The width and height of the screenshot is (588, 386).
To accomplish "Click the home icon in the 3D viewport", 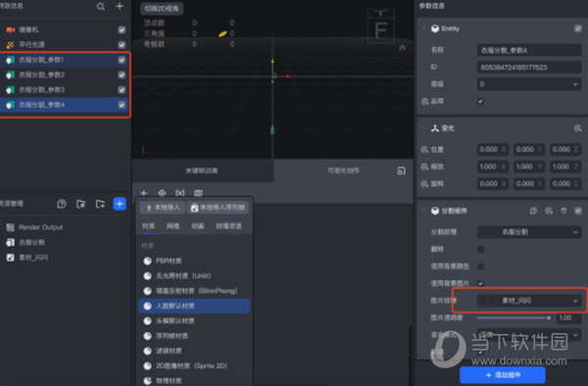I will click(x=403, y=48).
